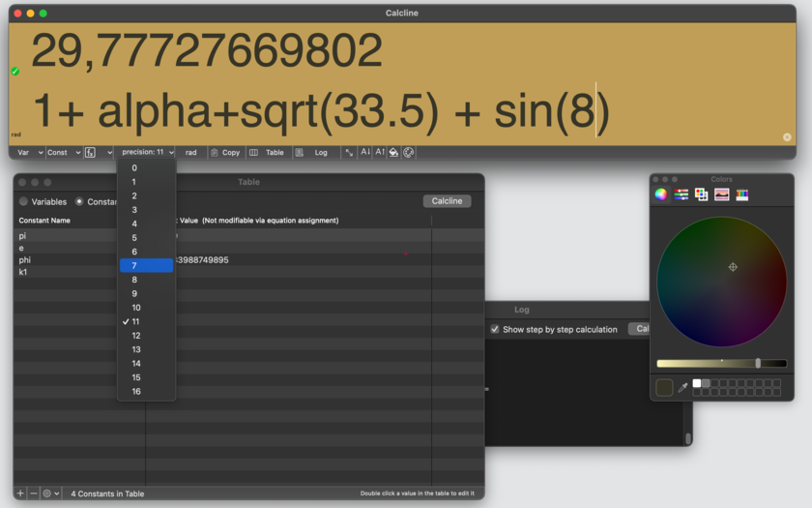Choose highlighted precision 7
This screenshot has height=508, width=812.
click(x=147, y=265)
